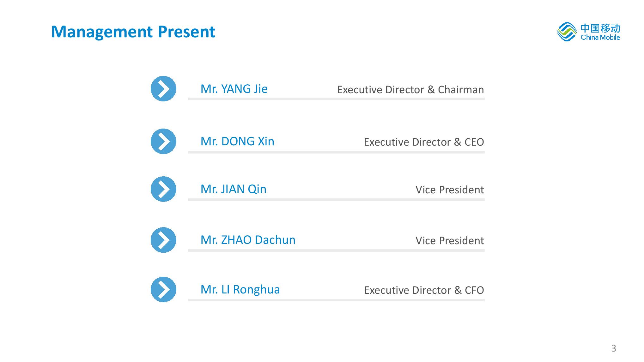This screenshot has height=362, width=644.
Task: Click the chevron icon beside Mr. LI Ronghua
Action: pos(163,290)
